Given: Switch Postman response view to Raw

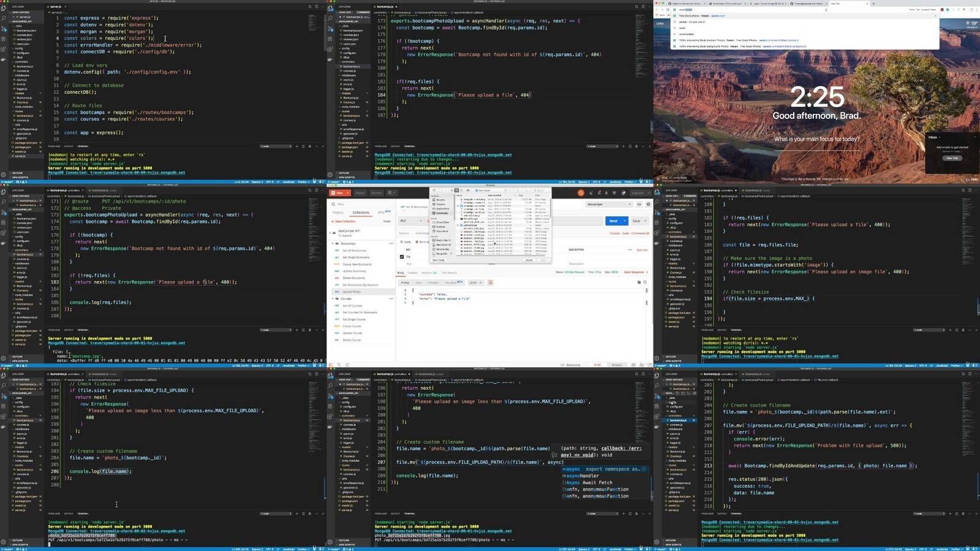Looking at the screenshot, I should point(418,283).
